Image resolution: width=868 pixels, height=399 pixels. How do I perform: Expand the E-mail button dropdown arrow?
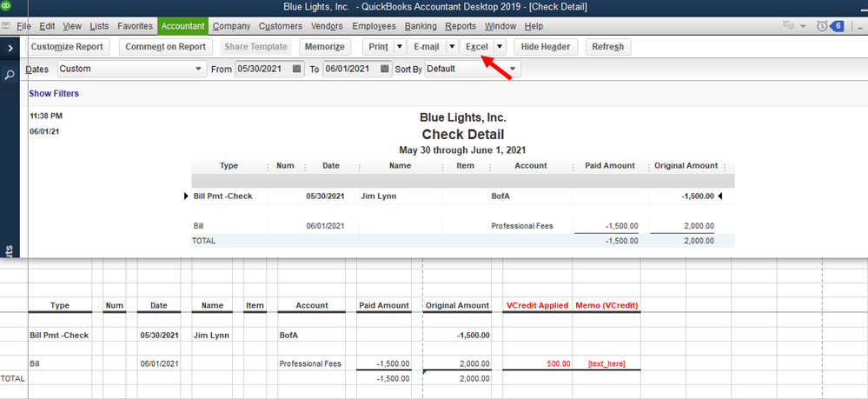452,47
